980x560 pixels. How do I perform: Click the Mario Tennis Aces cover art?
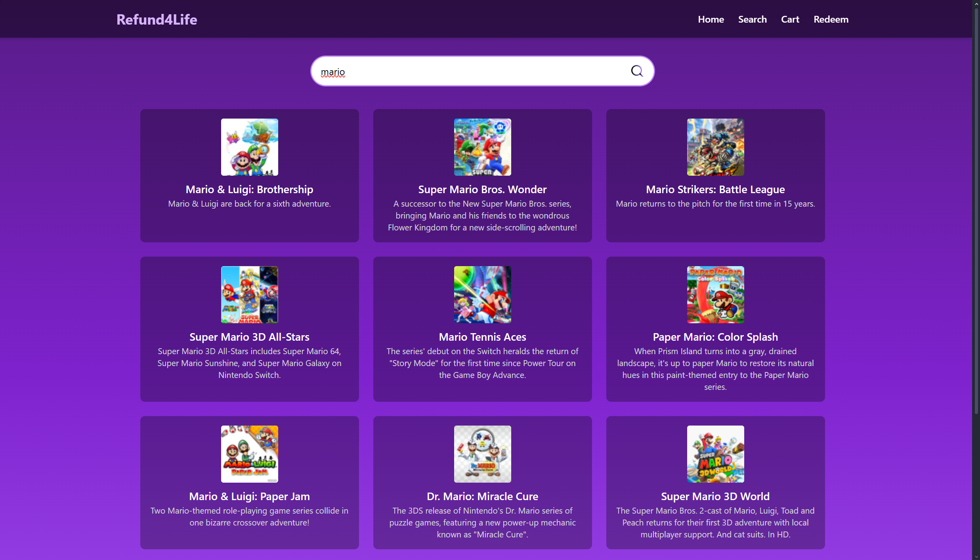point(482,295)
